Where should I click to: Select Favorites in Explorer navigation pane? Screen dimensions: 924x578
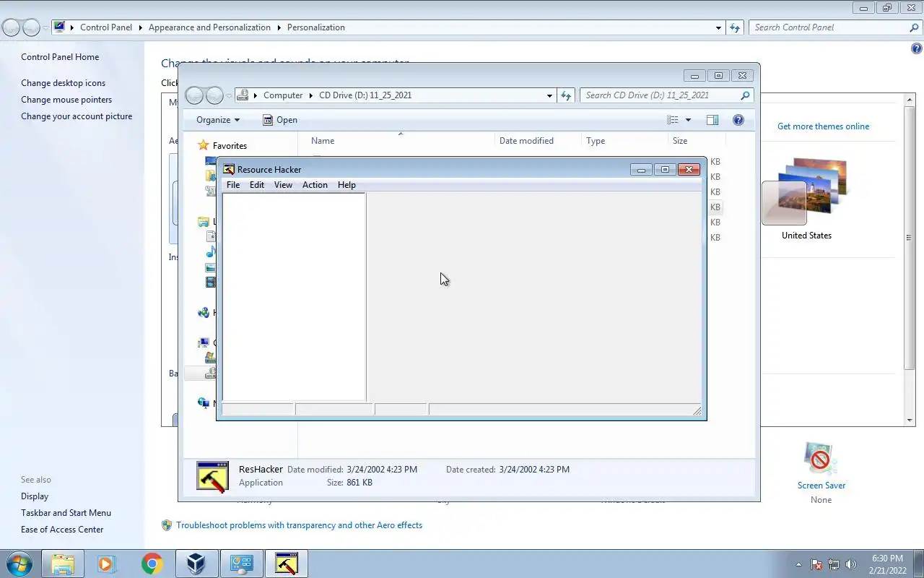click(230, 146)
